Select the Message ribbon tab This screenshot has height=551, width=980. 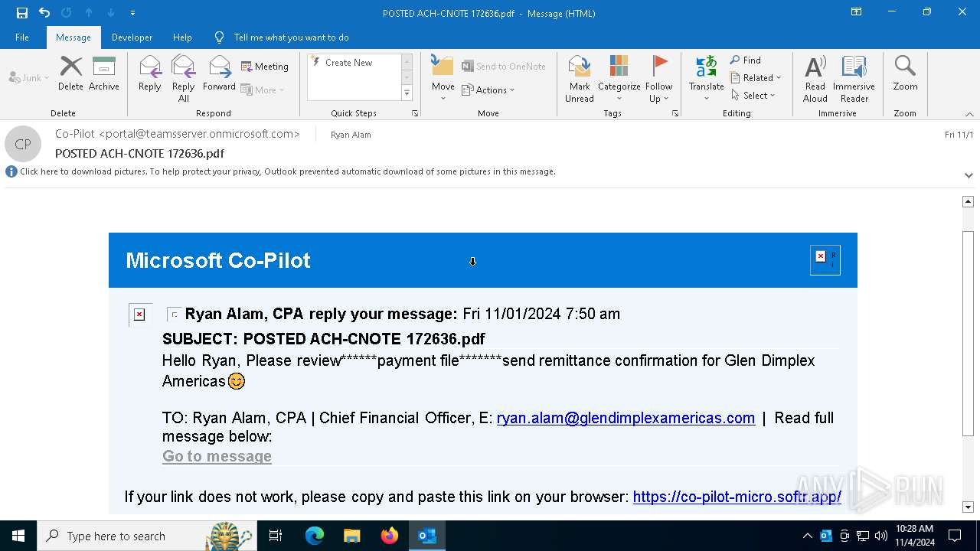(x=73, y=37)
